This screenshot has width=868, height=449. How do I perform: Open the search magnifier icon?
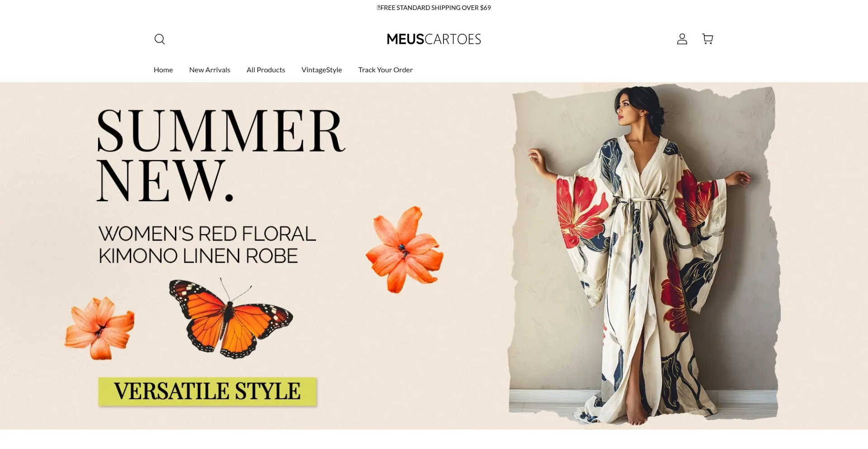tap(160, 39)
